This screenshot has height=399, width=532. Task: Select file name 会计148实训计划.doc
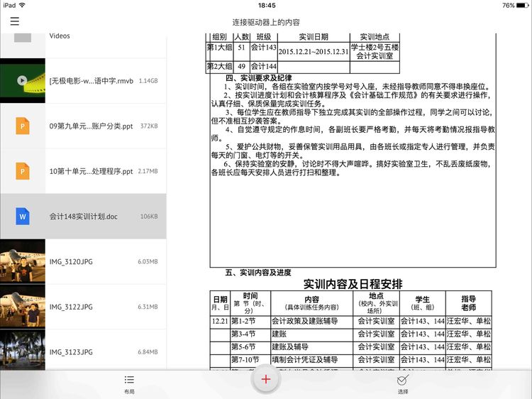(x=82, y=216)
